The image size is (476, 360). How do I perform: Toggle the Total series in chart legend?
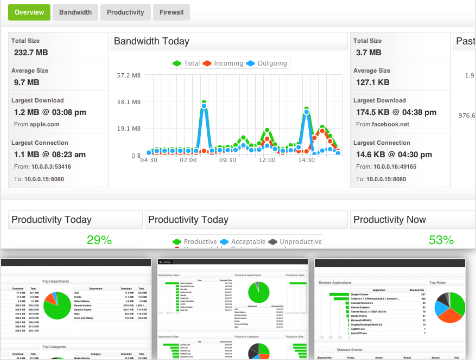click(x=186, y=63)
